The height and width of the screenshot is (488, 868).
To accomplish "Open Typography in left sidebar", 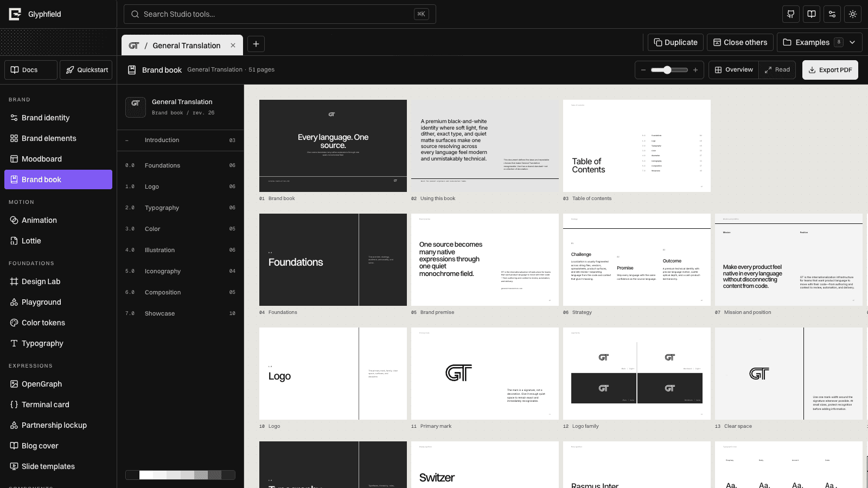I will (x=59, y=343).
